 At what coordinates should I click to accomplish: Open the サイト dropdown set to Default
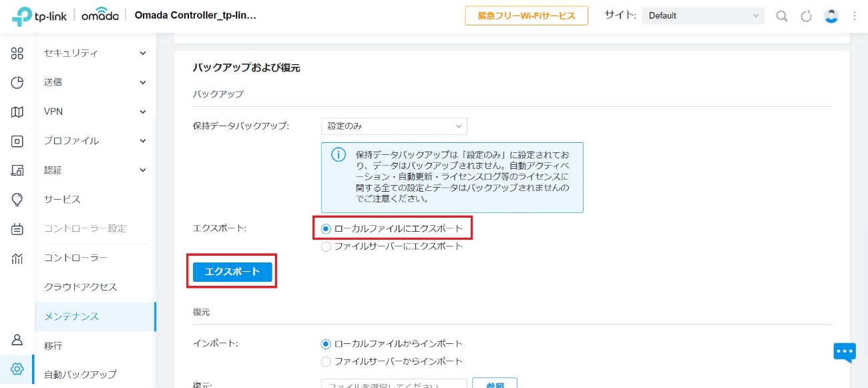[x=703, y=16]
